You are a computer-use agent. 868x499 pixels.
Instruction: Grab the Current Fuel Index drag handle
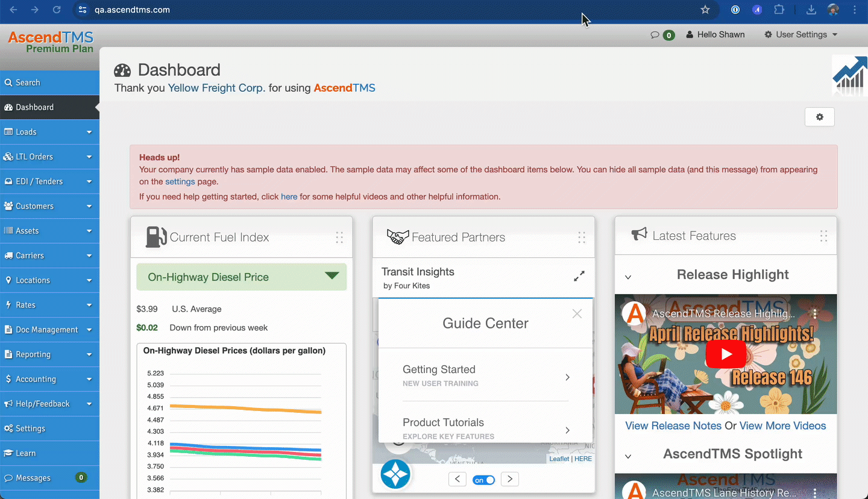[x=339, y=237]
